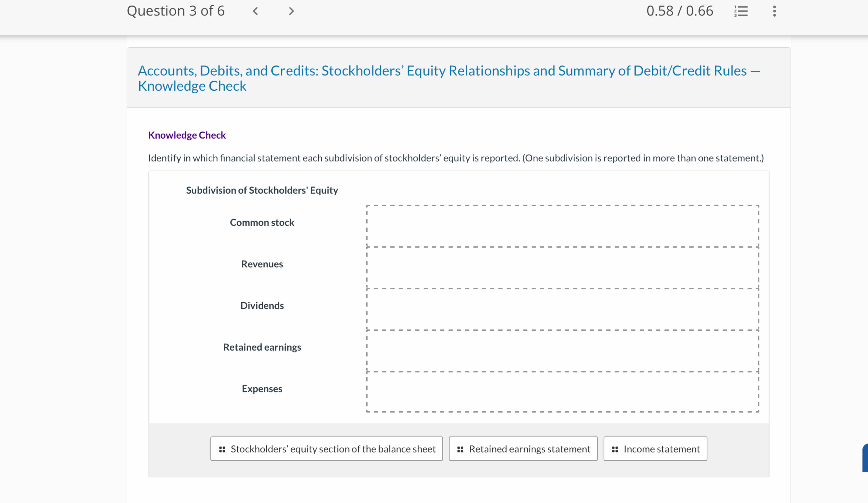Click the Revenues row label
The image size is (868, 503).
pyautogui.click(x=262, y=264)
